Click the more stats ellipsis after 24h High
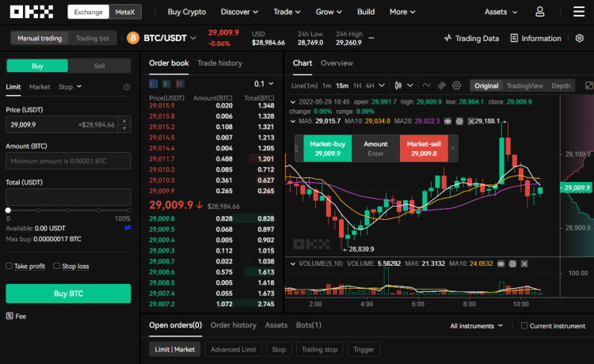This screenshot has height=364, width=594. coord(371,38)
